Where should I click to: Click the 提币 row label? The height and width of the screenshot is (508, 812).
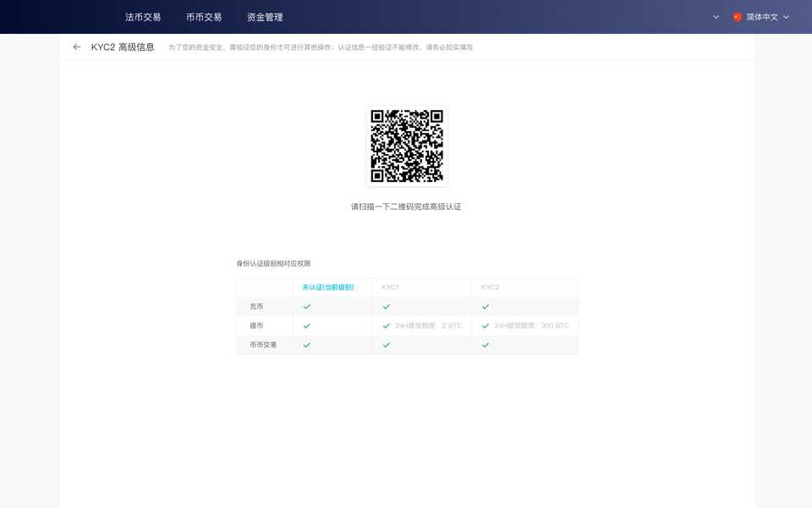coord(256,325)
